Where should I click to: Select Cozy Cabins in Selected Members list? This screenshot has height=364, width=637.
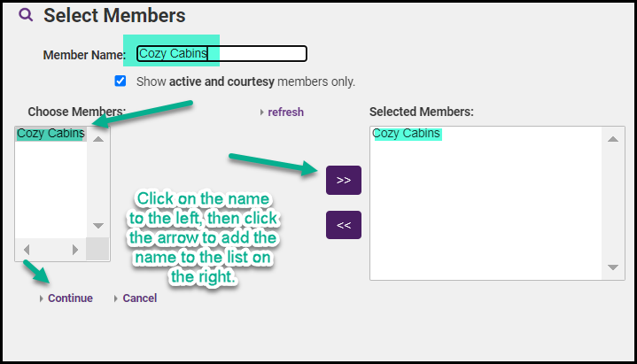point(407,134)
